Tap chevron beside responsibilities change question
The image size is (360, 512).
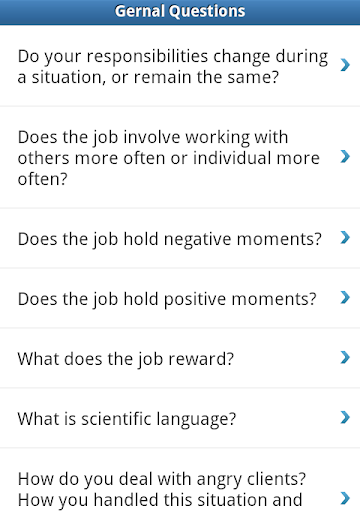[x=345, y=65]
